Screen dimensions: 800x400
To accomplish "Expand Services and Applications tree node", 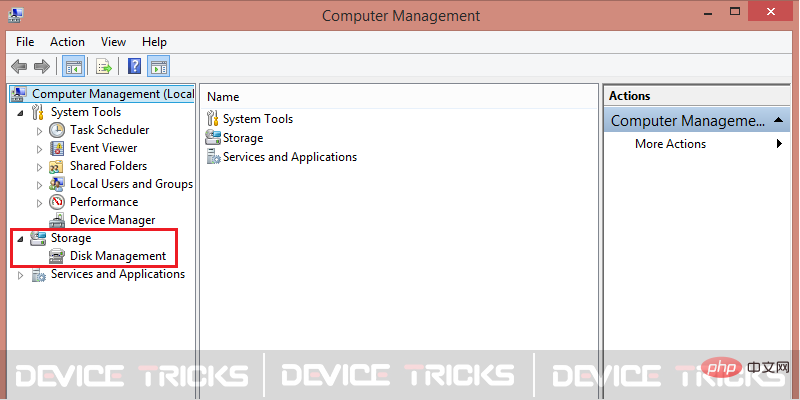I will (x=20, y=275).
